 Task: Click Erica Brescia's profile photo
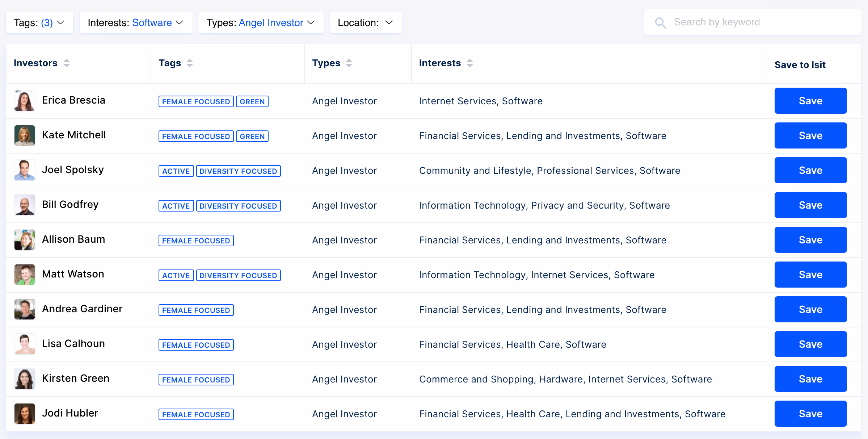(25, 101)
